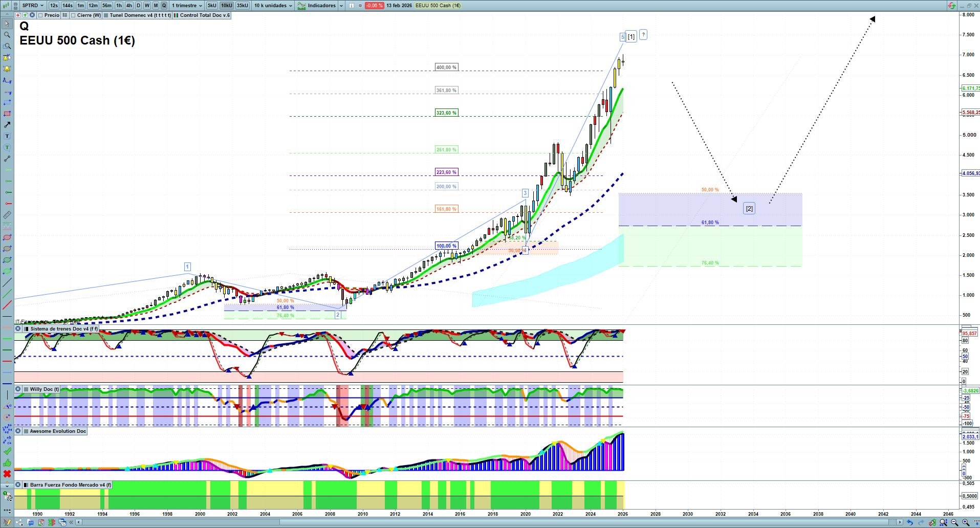Close the Sistema de trenes Doc panel
The width and height of the screenshot is (980, 528).
point(18,329)
